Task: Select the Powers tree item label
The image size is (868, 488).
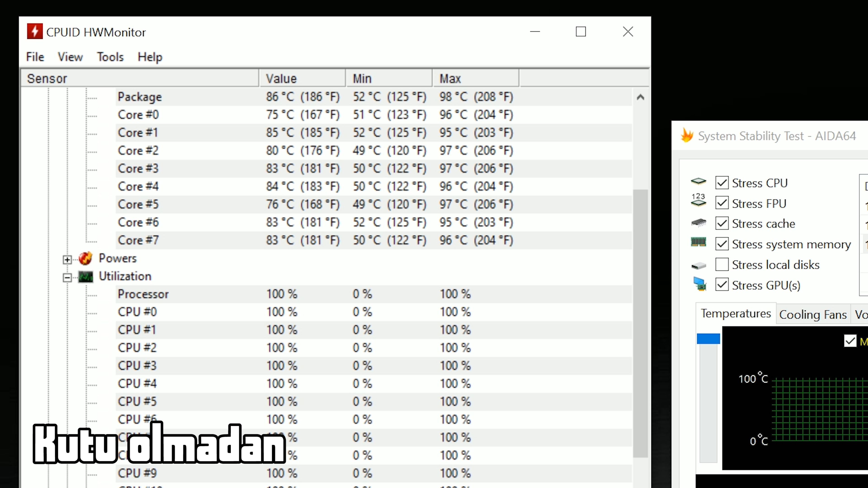Action: pos(118,258)
